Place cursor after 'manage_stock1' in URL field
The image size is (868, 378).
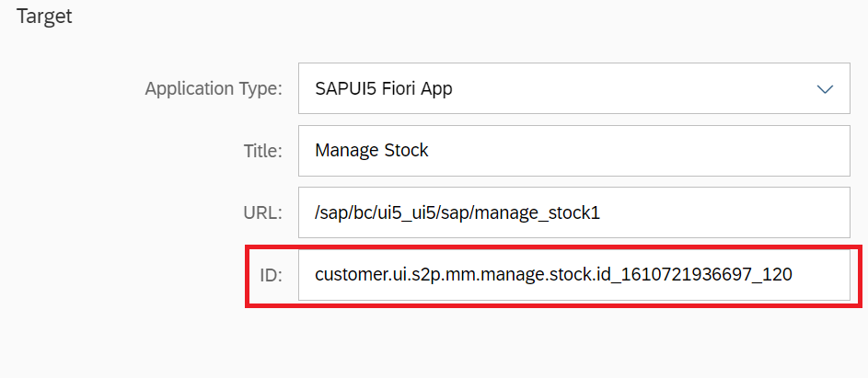[602, 212]
